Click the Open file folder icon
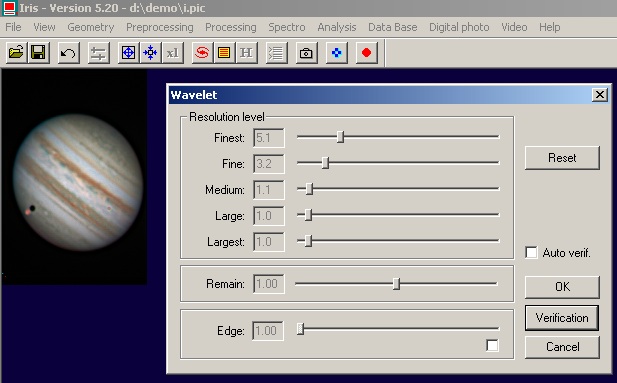The image size is (617, 383). pyautogui.click(x=16, y=53)
